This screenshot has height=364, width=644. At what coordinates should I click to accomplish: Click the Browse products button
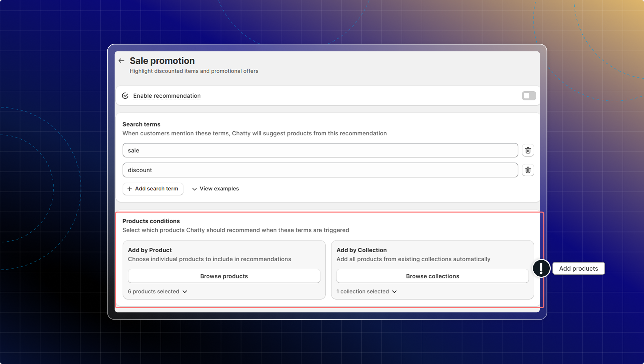224,276
